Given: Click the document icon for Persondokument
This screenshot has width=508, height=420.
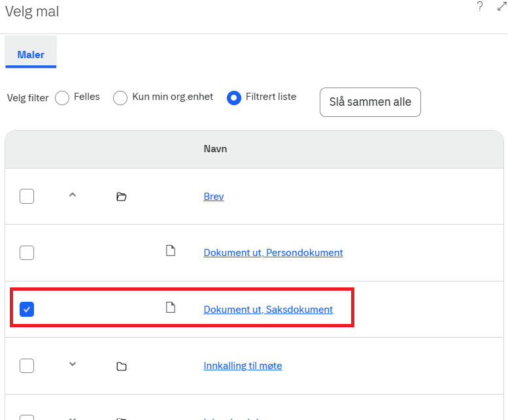Looking at the screenshot, I should point(171,251).
